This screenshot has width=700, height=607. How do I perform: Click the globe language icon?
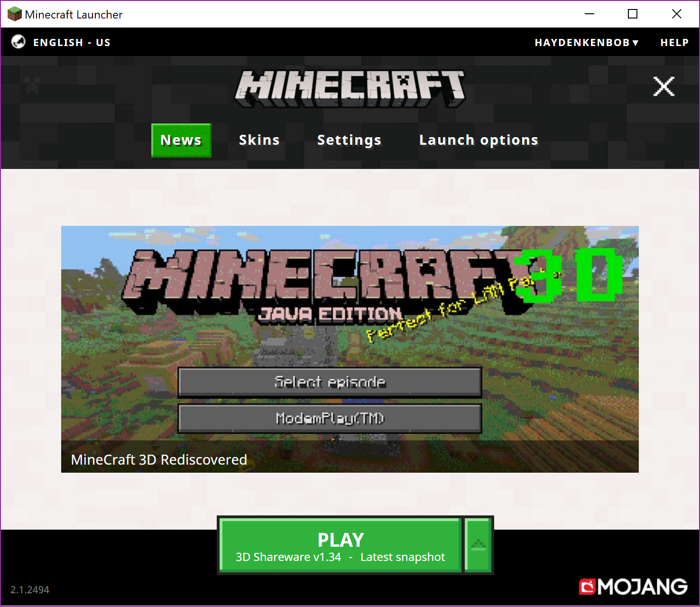click(18, 42)
